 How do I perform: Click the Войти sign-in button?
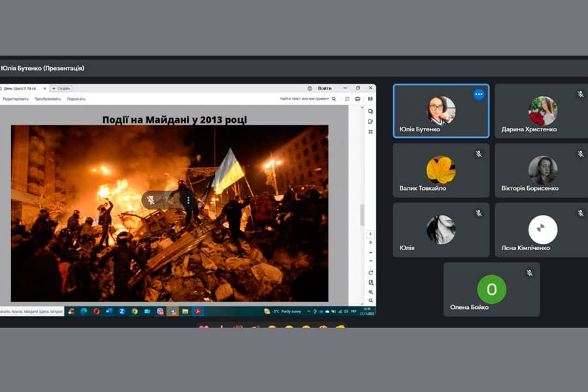[x=325, y=88]
